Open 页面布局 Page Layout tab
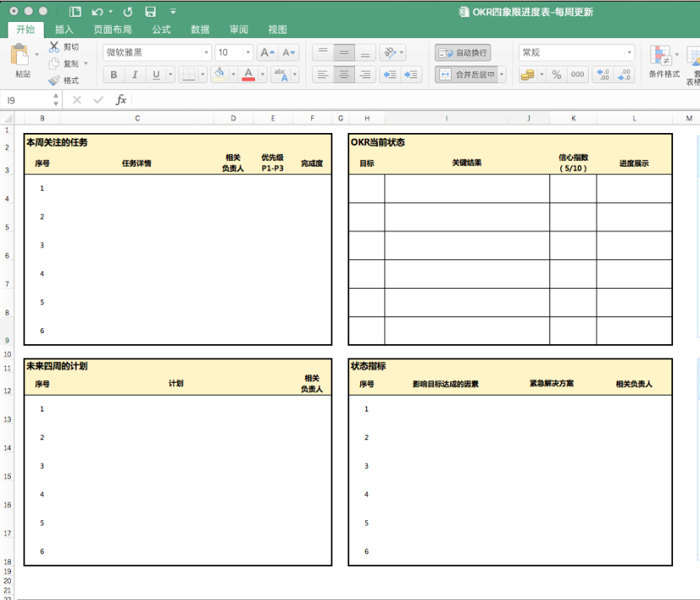Image resolution: width=700 pixels, height=600 pixels. coord(113,29)
